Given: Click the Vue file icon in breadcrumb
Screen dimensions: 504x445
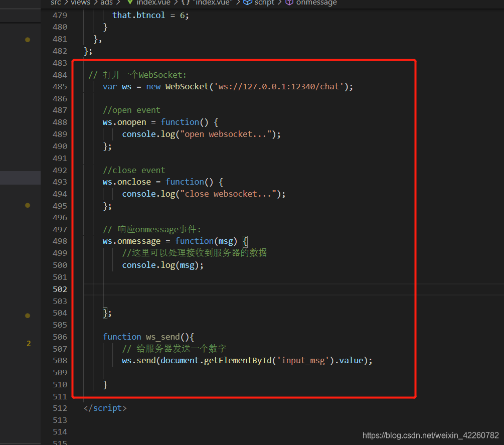Looking at the screenshot, I should 130,3.
